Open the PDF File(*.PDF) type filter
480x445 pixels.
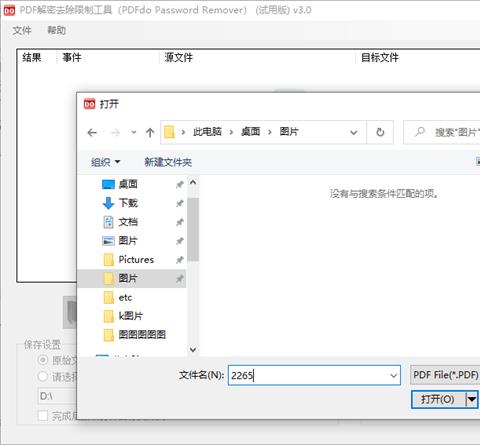(445, 375)
